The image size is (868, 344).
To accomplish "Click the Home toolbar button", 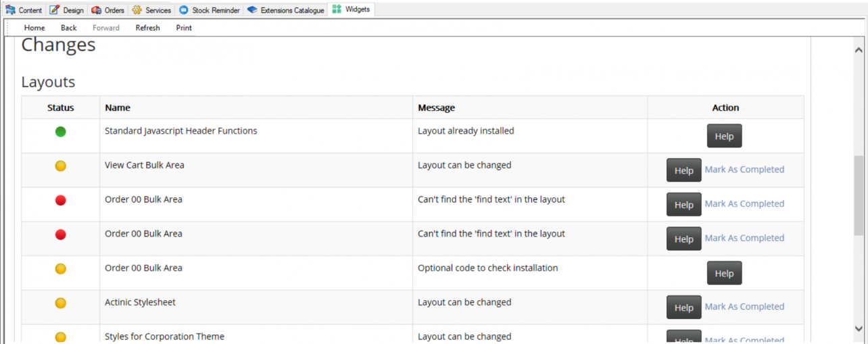I will [34, 28].
